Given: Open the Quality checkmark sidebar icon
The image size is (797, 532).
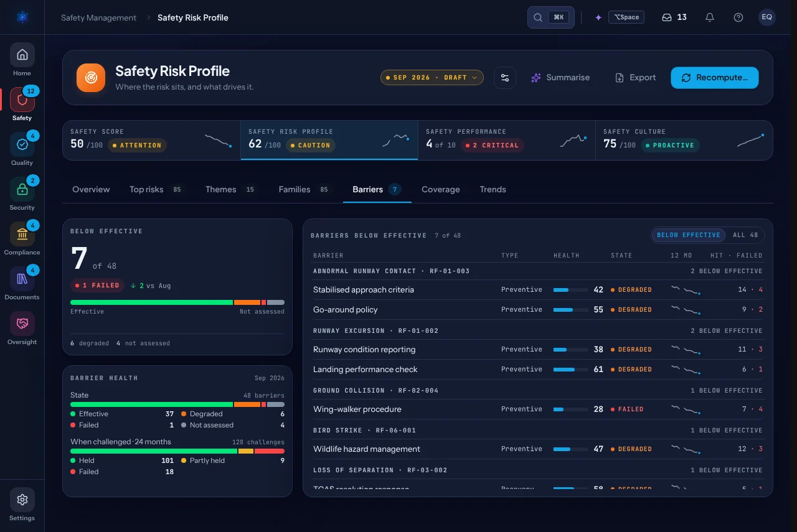Looking at the screenshot, I should pyautogui.click(x=22, y=144).
